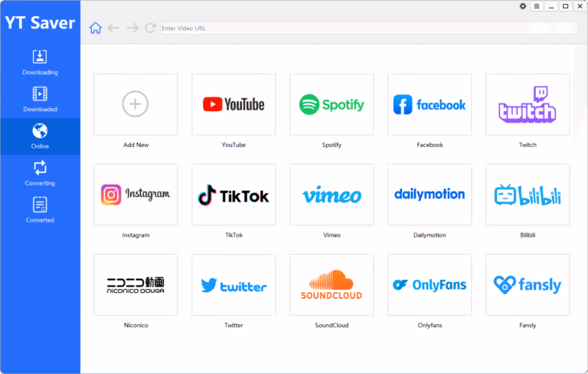588x374 pixels.
Task: Click the "Twitch" caption text
Action: click(528, 145)
